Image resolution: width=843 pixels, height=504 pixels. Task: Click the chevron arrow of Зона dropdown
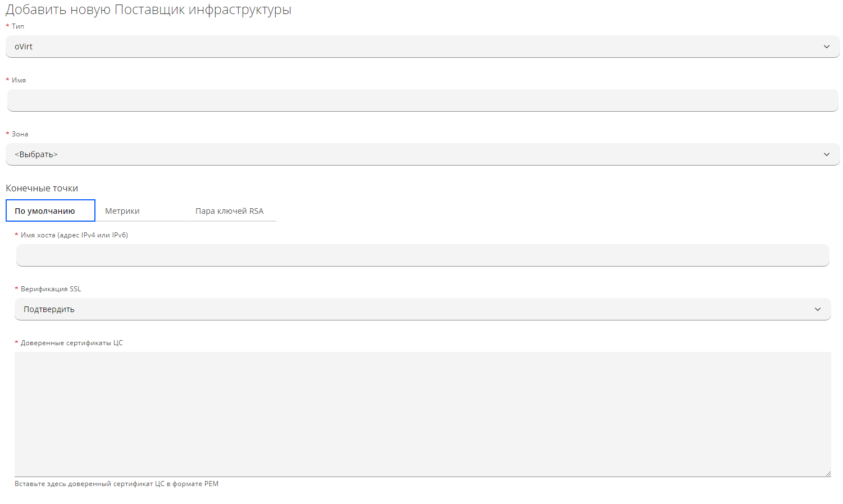[826, 154]
